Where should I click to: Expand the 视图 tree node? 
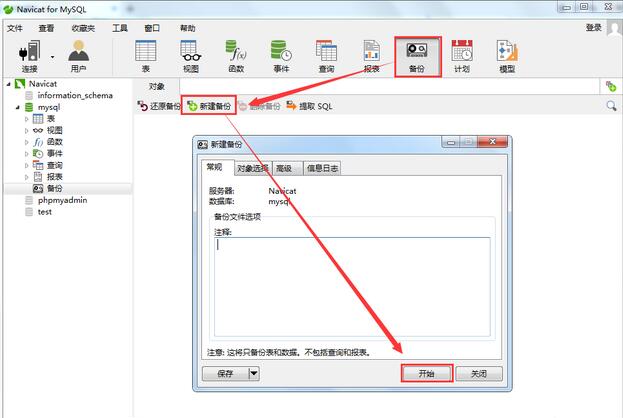coord(27,130)
